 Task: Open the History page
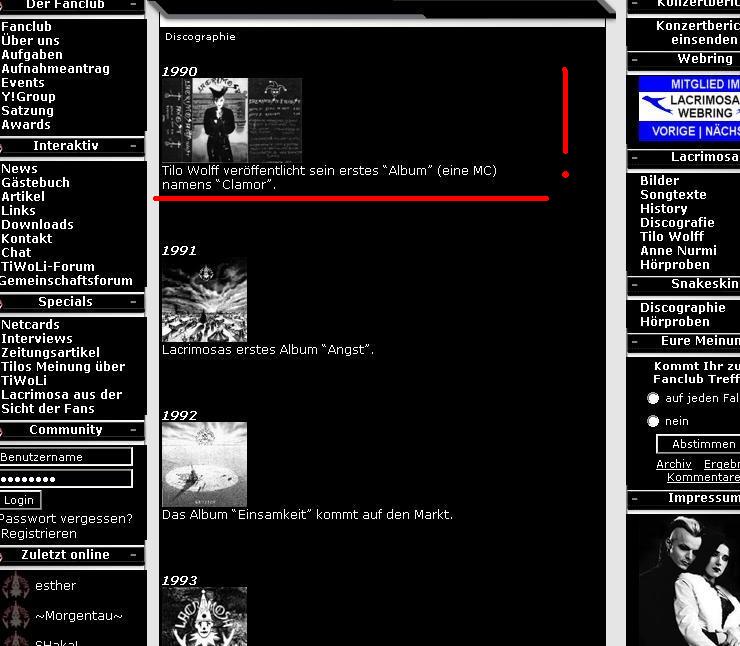coord(664,209)
